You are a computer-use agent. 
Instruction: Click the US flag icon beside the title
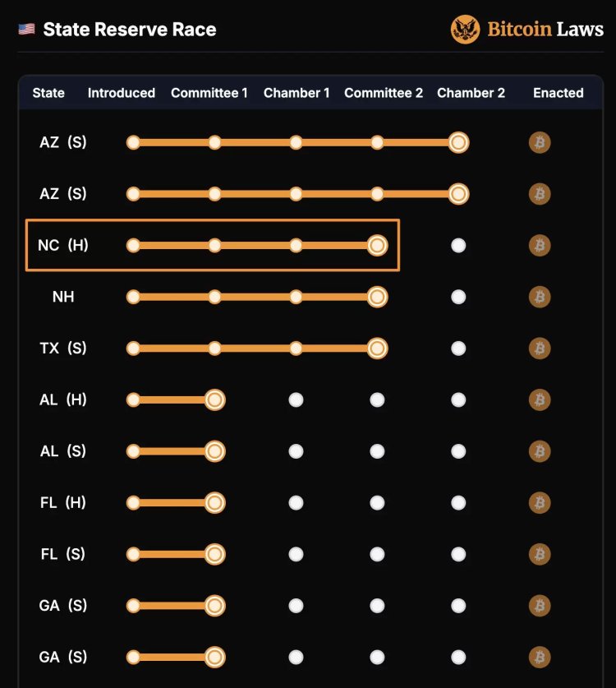tap(26, 30)
